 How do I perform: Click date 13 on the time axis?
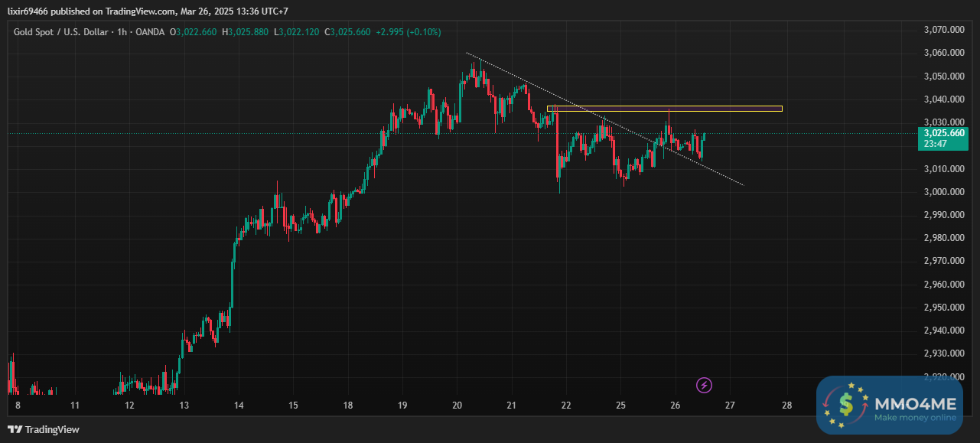[184, 406]
